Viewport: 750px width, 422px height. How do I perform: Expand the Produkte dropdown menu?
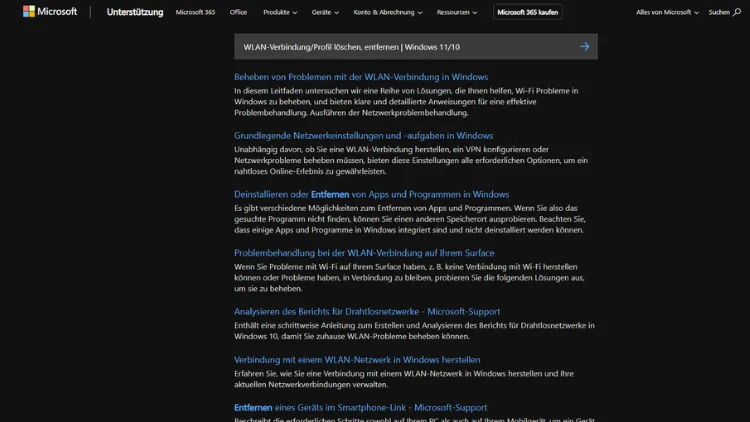(280, 12)
